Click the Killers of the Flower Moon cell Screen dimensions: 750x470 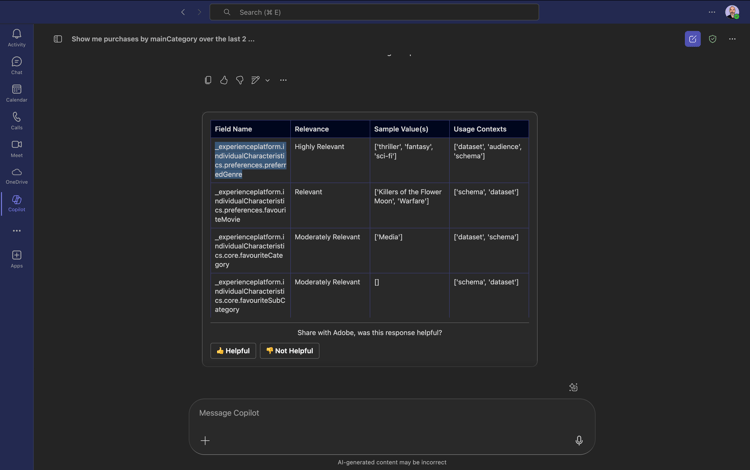point(409,206)
